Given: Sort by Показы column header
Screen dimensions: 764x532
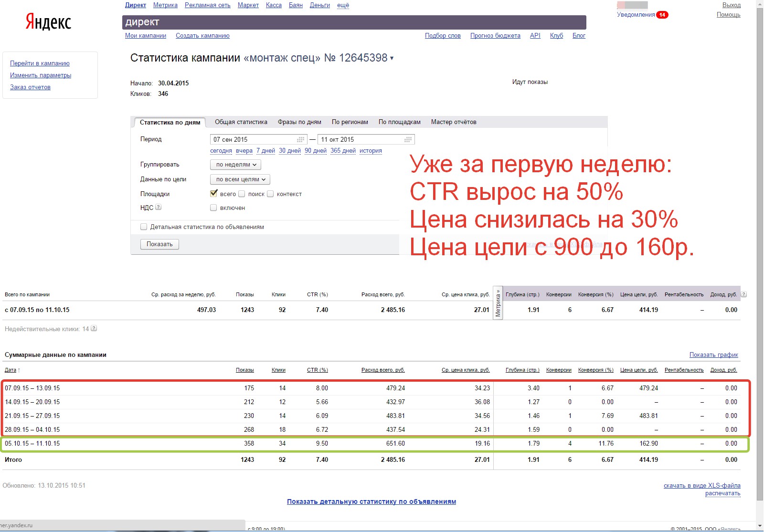Looking at the screenshot, I should (x=245, y=370).
